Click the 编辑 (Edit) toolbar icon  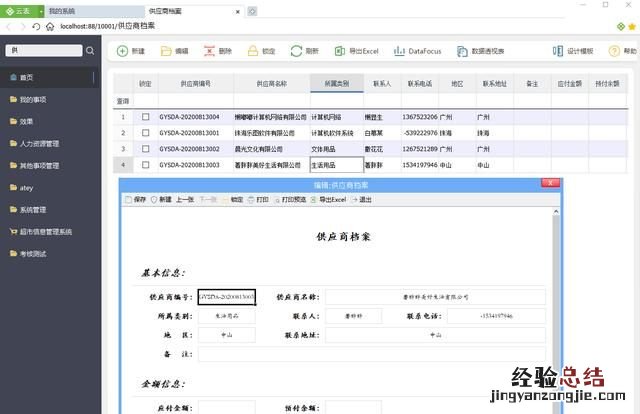[x=173, y=50]
